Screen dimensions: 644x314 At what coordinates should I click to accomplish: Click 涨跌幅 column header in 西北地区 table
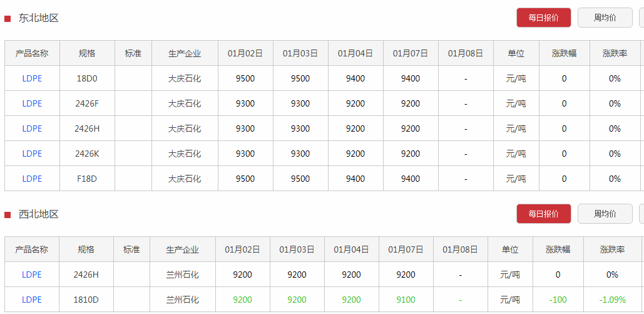[x=558, y=249]
